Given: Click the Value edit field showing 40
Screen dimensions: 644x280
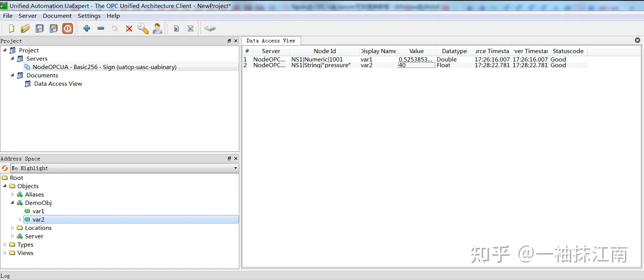Looking at the screenshot, I should click(416, 65).
